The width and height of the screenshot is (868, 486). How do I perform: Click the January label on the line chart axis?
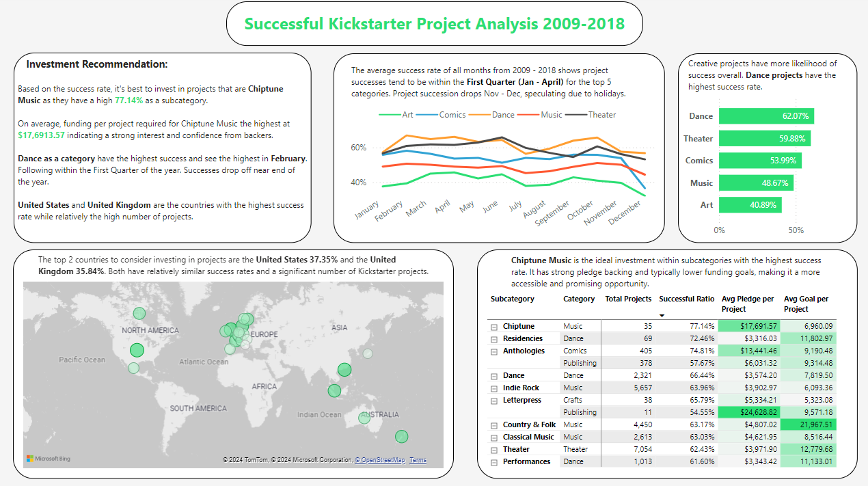[367, 209]
